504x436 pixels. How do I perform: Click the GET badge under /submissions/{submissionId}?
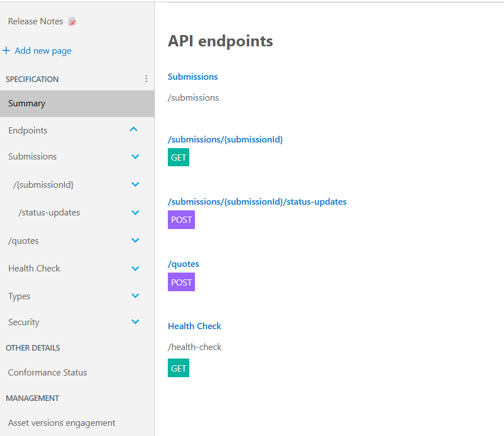click(178, 157)
